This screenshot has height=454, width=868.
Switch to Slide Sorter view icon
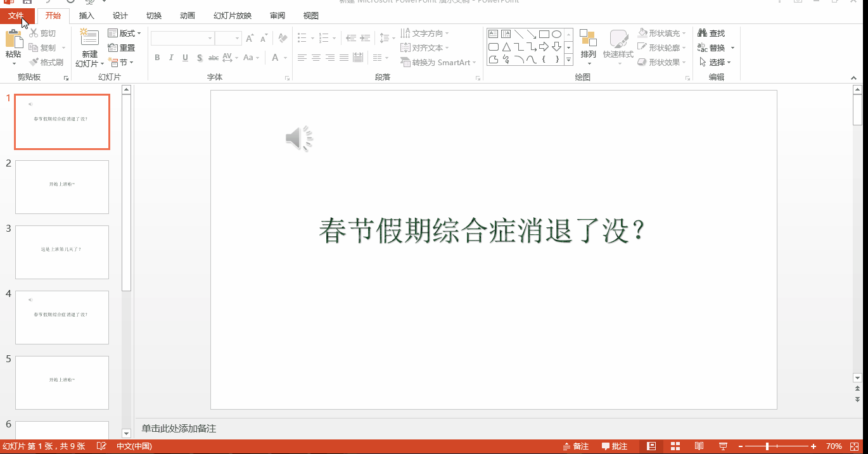(x=675, y=446)
